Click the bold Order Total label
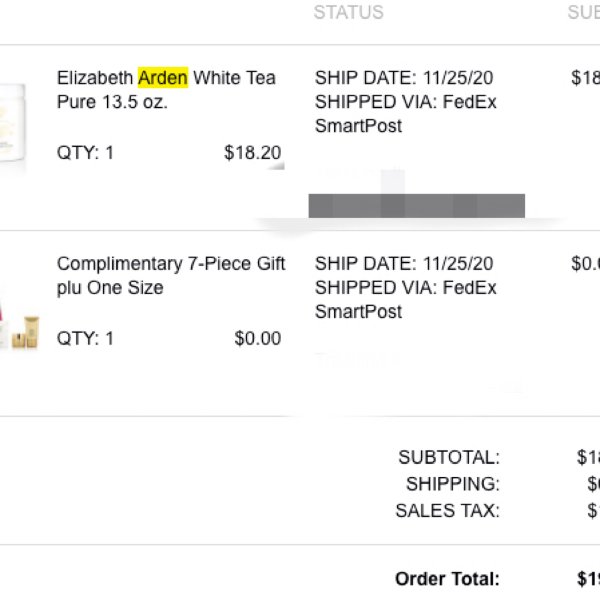Screen dimensions: 600x600 coord(447,579)
